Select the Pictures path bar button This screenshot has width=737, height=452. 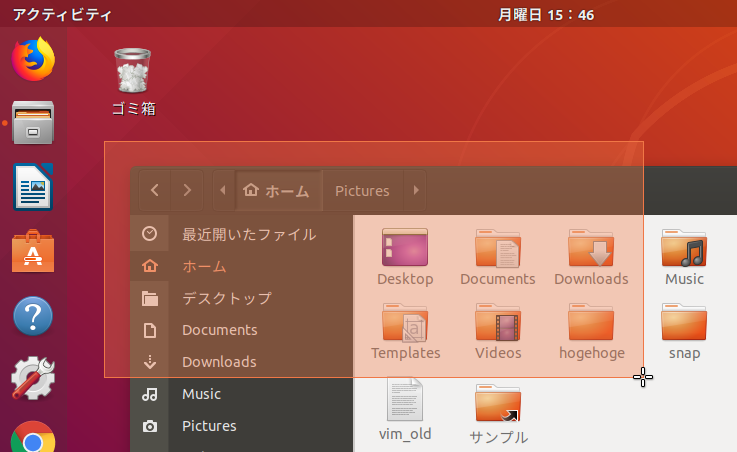362,190
